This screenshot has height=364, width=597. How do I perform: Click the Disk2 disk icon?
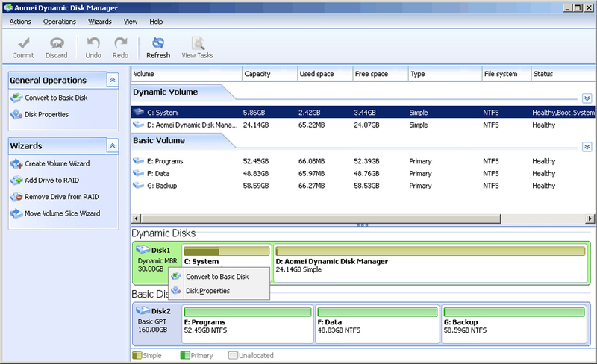[143, 311]
